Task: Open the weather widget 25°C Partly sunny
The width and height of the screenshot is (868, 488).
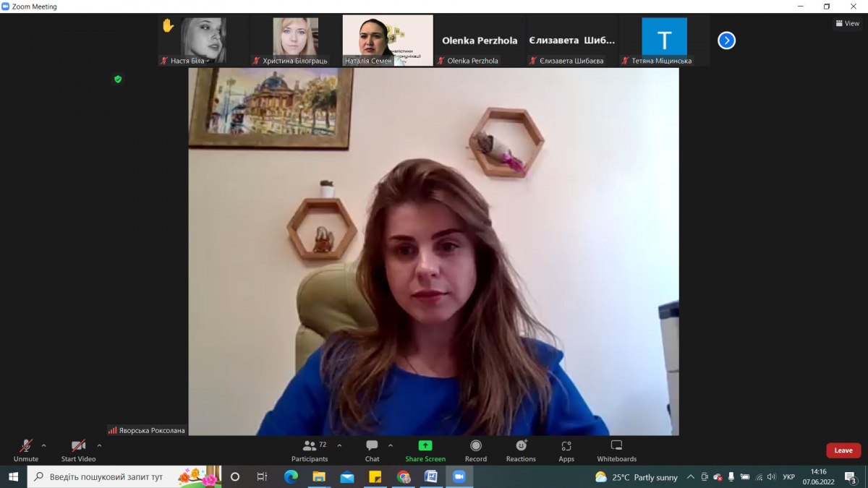Action: [637, 477]
